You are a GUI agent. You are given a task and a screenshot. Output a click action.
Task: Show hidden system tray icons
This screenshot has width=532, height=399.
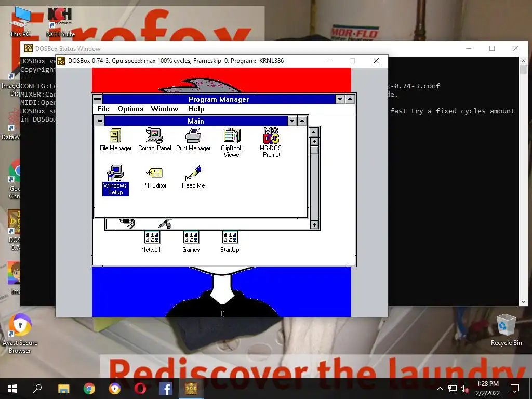pyautogui.click(x=440, y=389)
